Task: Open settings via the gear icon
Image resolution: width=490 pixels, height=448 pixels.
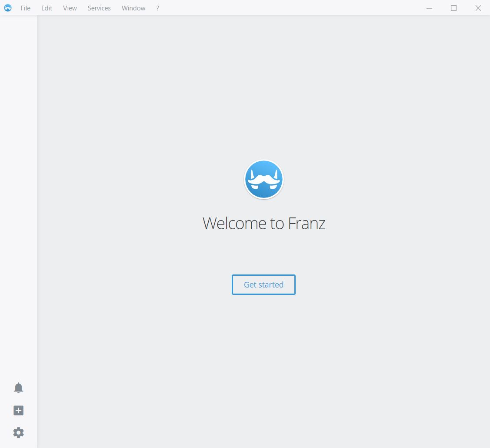Action: point(18,433)
